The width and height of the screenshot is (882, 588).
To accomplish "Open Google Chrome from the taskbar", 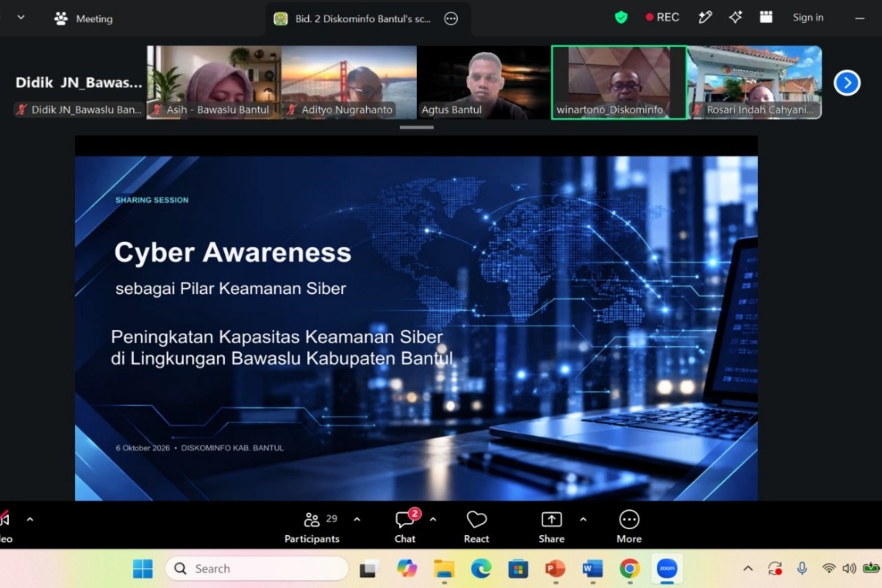I will [629, 568].
